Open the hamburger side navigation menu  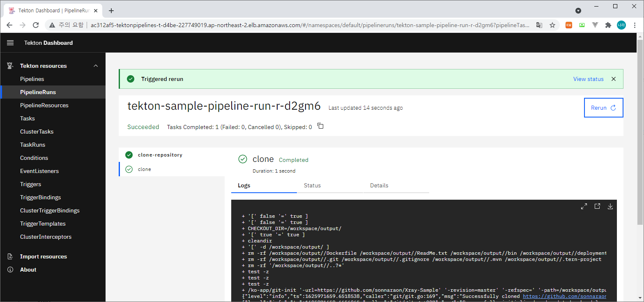coord(10,43)
